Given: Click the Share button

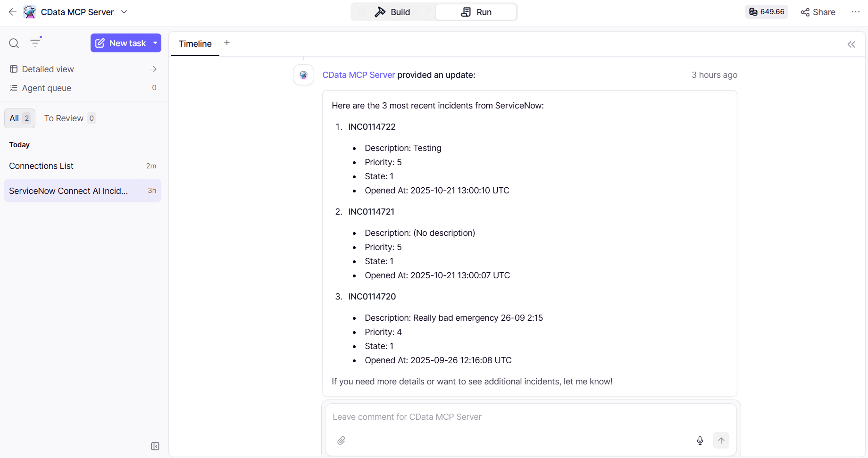Looking at the screenshot, I should click(x=818, y=12).
